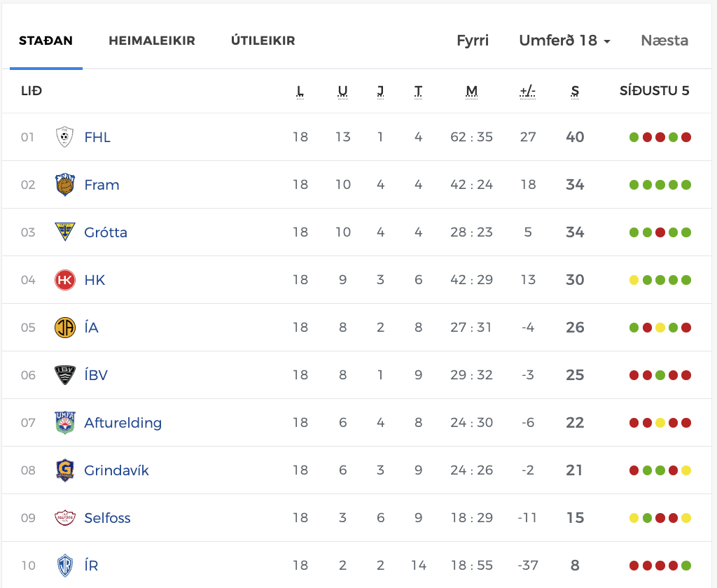The image size is (717, 588).
Task: Open the Umferð 18 round dropdown
Action: [x=564, y=41]
